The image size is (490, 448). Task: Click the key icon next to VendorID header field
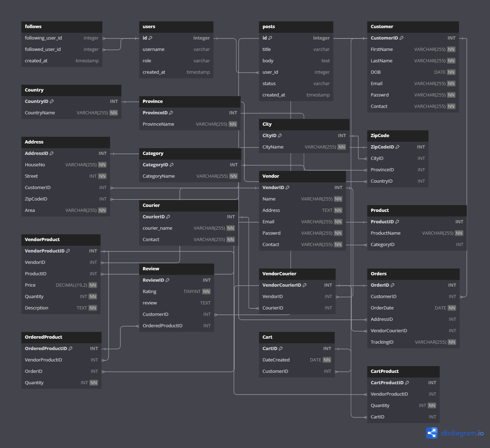(x=287, y=188)
